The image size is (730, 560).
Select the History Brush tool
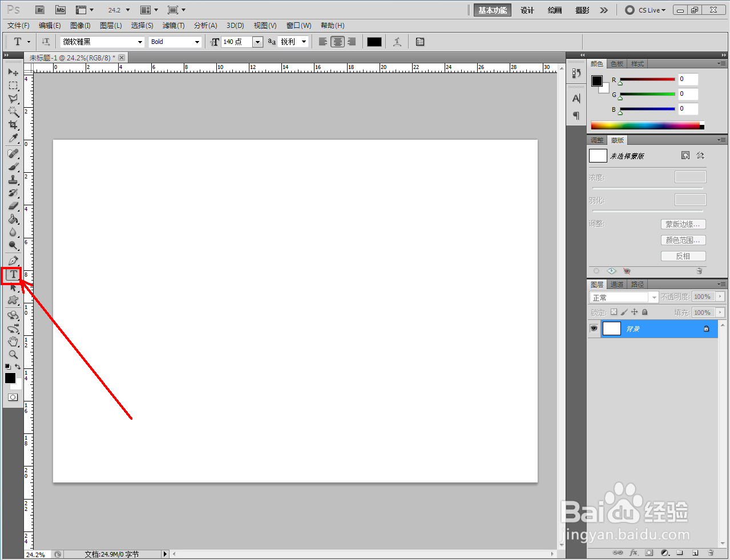tap(13, 193)
